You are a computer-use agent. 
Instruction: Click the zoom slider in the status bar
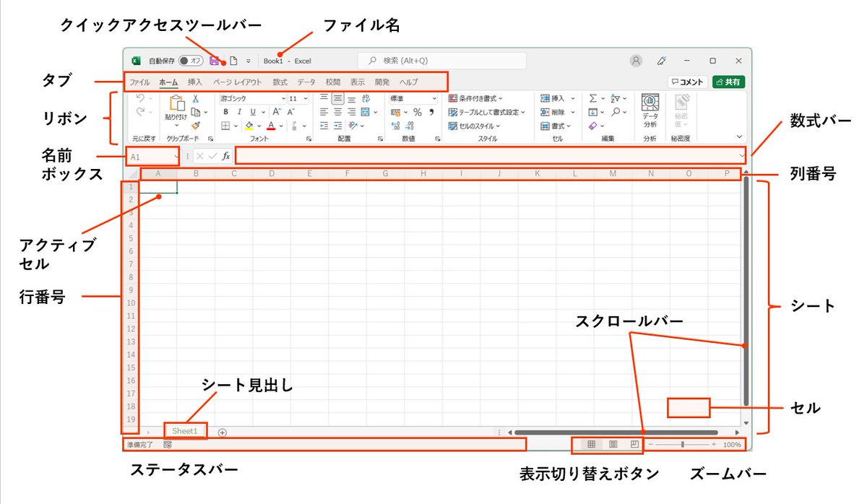(683, 445)
